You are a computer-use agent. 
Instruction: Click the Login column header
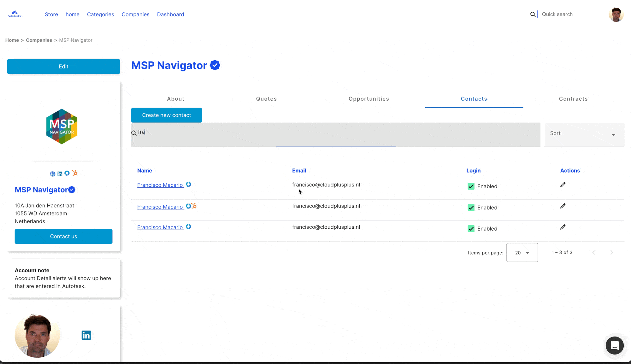pyautogui.click(x=474, y=171)
